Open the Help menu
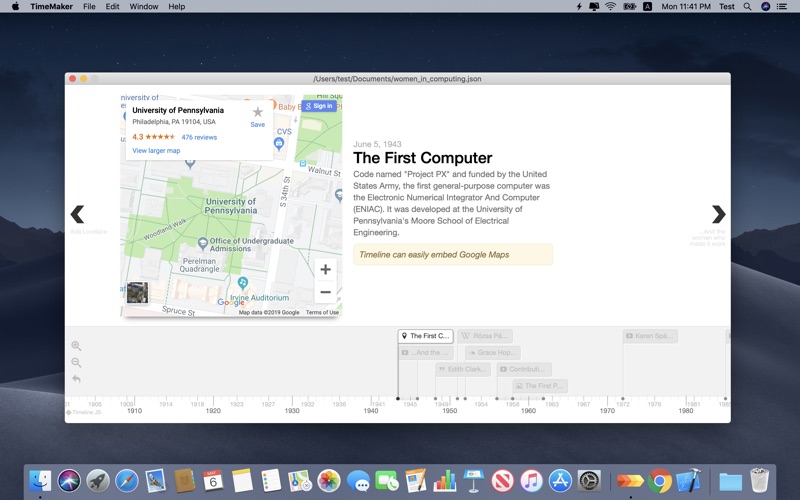800x500 pixels. [177, 7]
